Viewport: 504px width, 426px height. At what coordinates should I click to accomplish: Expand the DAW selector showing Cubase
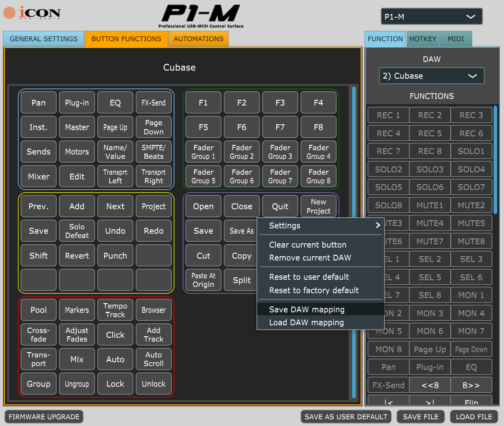click(432, 76)
